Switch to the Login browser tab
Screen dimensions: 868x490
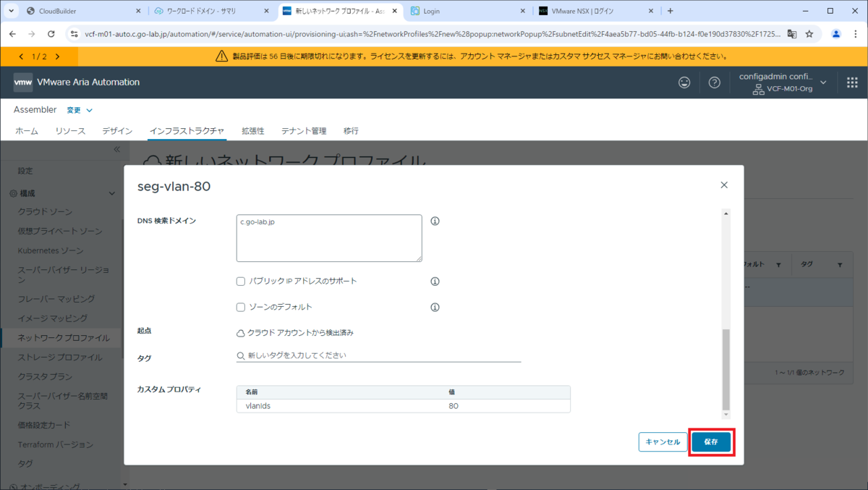(x=469, y=11)
